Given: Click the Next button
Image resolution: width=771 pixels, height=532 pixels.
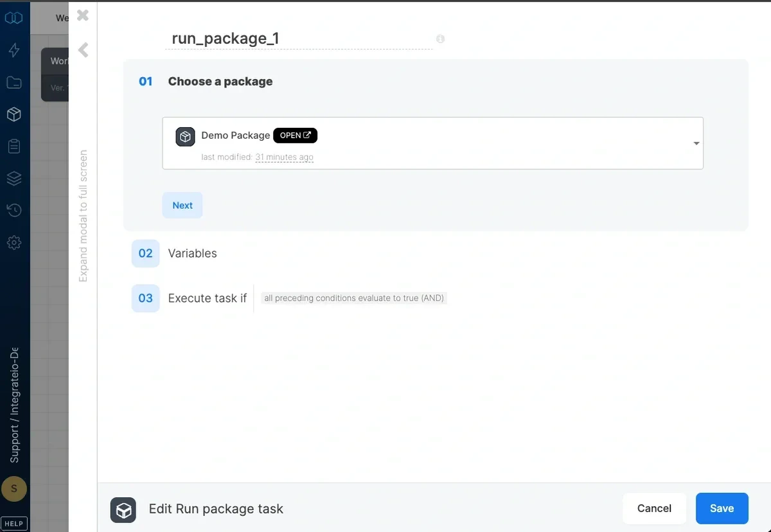Looking at the screenshot, I should 182,205.
